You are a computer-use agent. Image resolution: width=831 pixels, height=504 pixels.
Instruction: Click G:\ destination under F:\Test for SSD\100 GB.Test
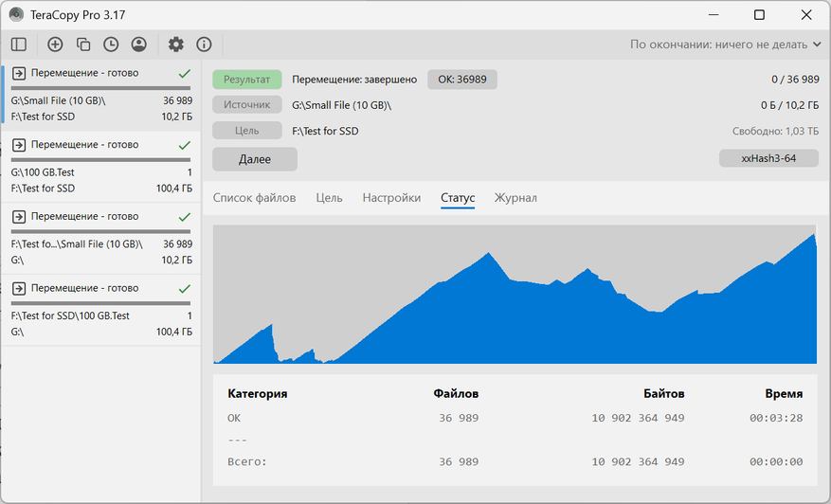[x=17, y=332]
